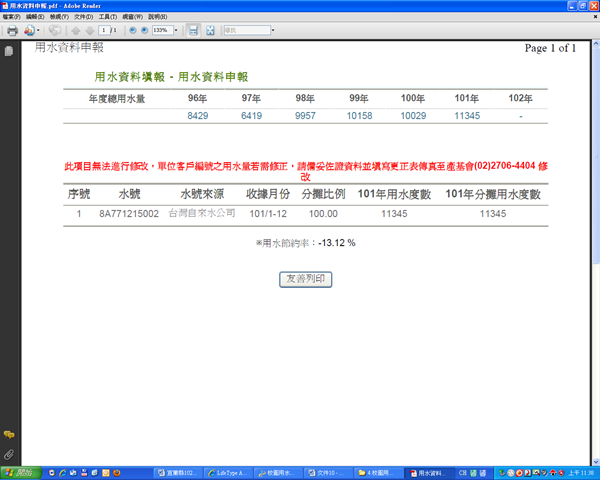Viewport: 600px width, 480px height.
Task: Click the collaboration meeting icon in the toolbar
Action: (x=29, y=30)
